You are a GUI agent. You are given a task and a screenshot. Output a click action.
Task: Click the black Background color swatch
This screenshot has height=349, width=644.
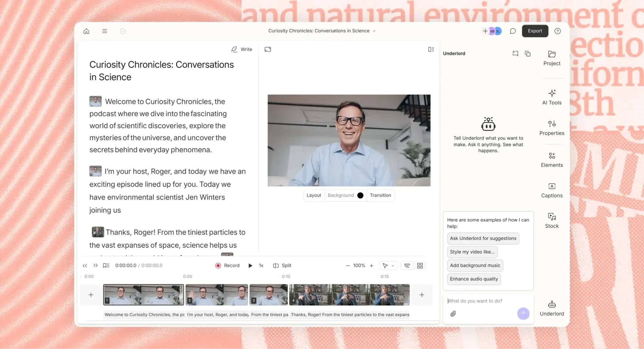[360, 195]
